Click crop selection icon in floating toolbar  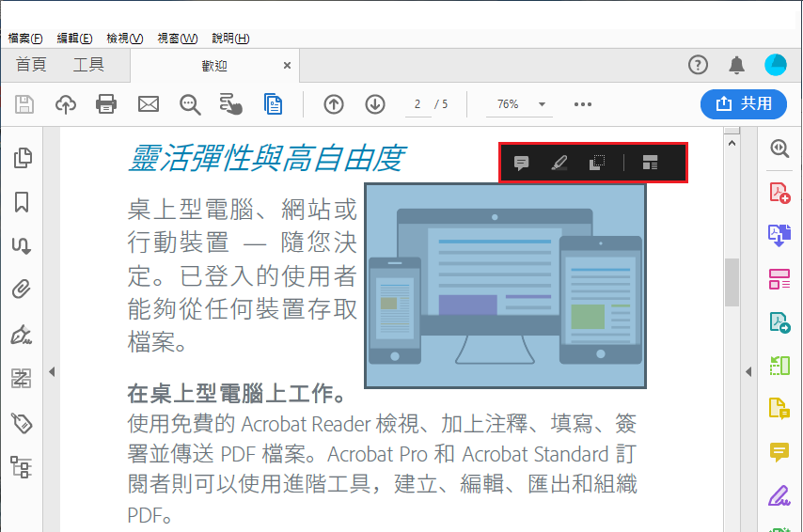[597, 164]
